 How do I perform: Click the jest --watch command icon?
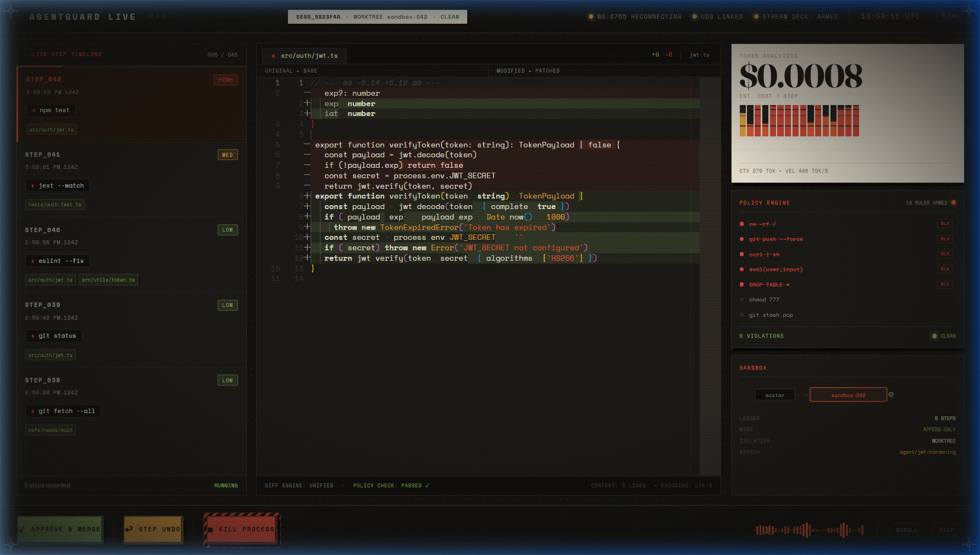click(33, 186)
